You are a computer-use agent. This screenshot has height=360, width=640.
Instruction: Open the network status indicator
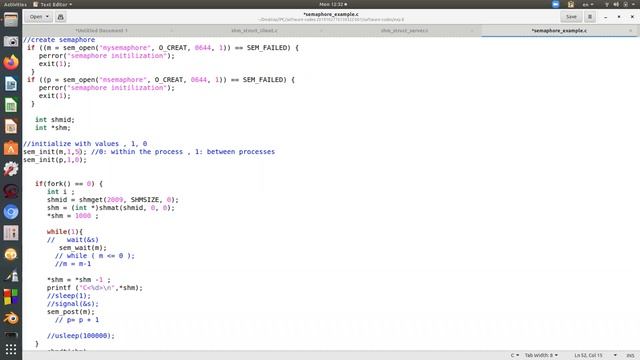[607, 4]
